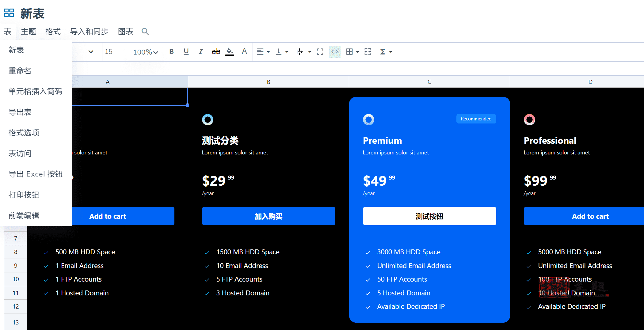Image resolution: width=644 pixels, height=330 pixels.
Task: Select row 13 header
Action: 16,322
